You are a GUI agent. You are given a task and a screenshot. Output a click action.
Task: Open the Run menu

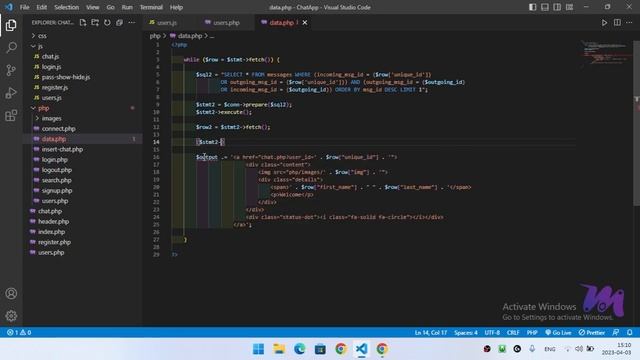point(127,7)
